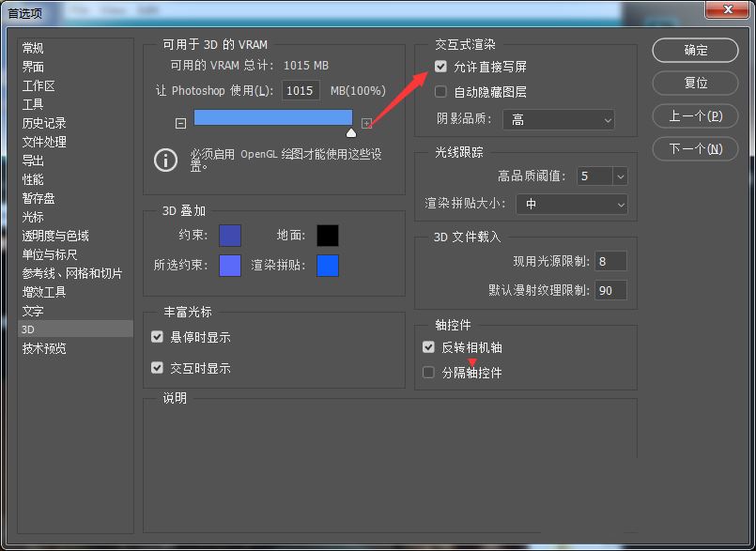Click the Photoshop VRAM 1015 input field
756x551 pixels.
pyautogui.click(x=301, y=91)
